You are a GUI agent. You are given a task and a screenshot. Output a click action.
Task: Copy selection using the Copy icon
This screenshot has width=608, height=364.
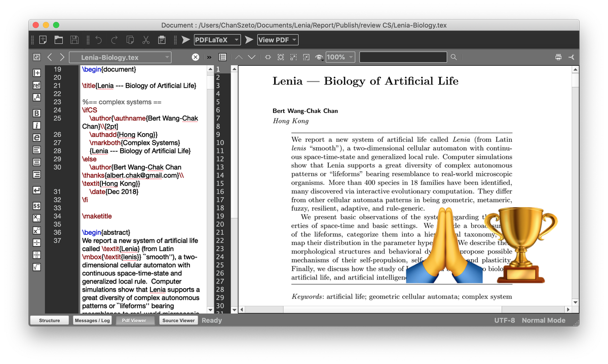click(x=130, y=39)
